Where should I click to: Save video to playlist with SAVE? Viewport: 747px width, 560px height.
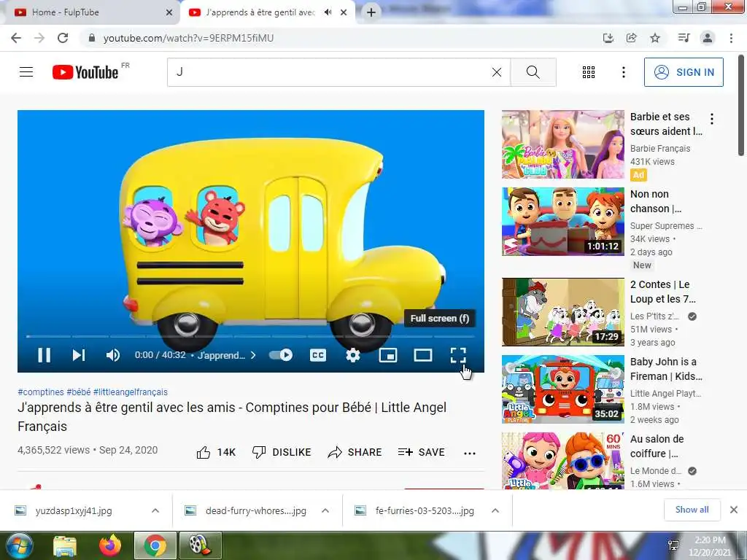coord(422,452)
